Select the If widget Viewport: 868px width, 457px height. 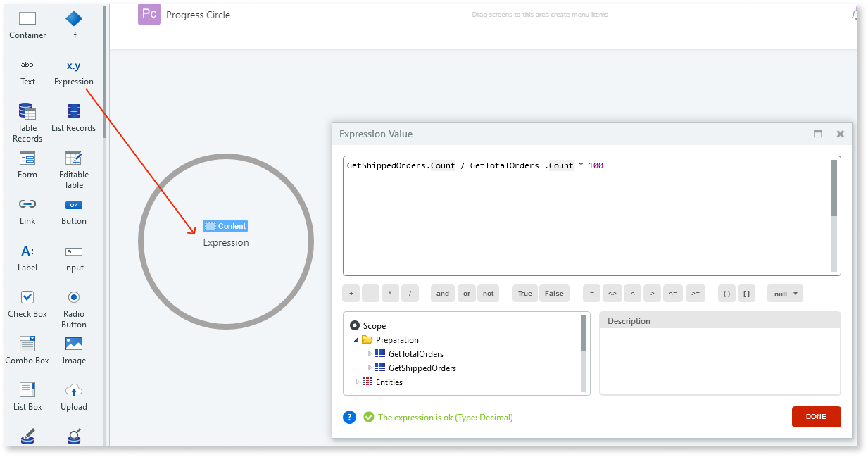point(73,25)
